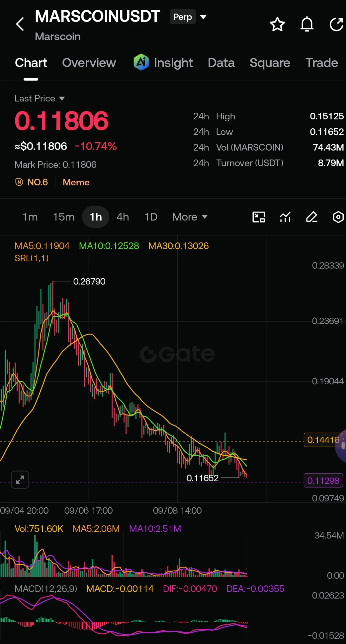This screenshot has height=644, width=346.
Task: Select the 1D timeframe
Action: click(151, 217)
